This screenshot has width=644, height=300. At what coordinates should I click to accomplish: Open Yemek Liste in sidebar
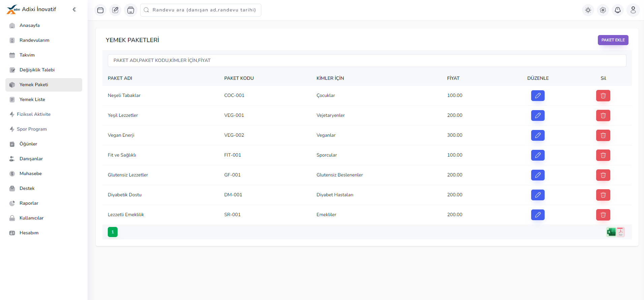click(44, 100)
